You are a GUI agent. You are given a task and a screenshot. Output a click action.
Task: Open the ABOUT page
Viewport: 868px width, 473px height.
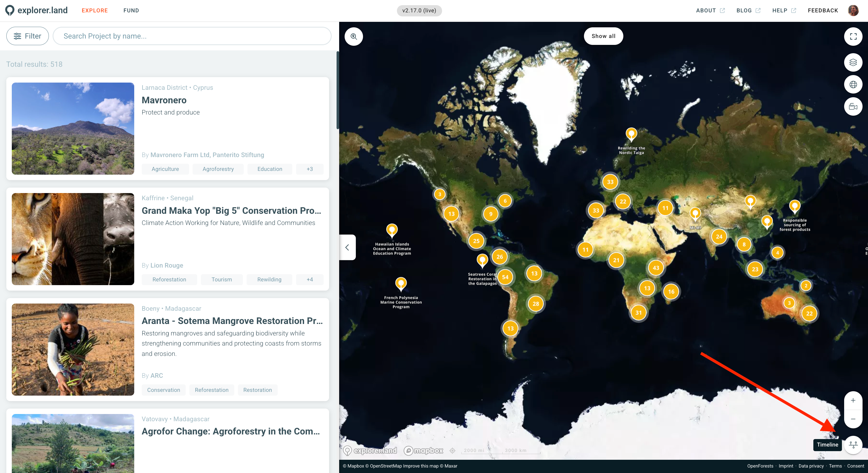[710, 10]
